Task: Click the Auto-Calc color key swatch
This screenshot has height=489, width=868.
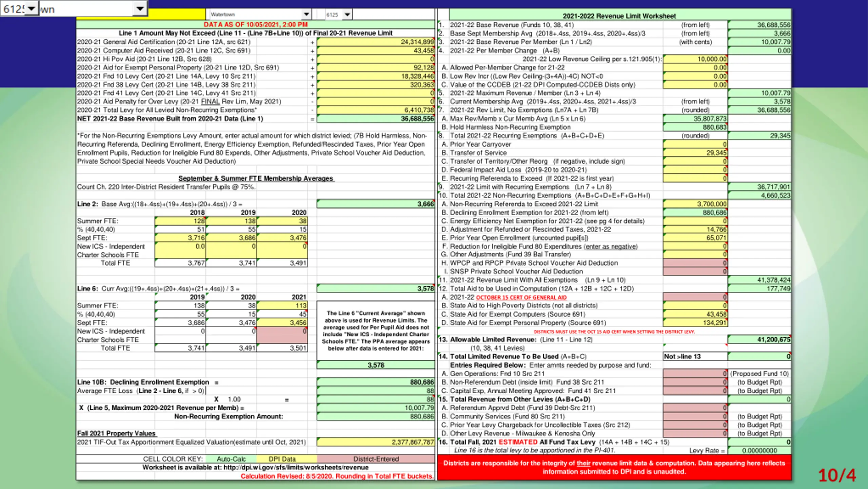Action: click(231, 459)
